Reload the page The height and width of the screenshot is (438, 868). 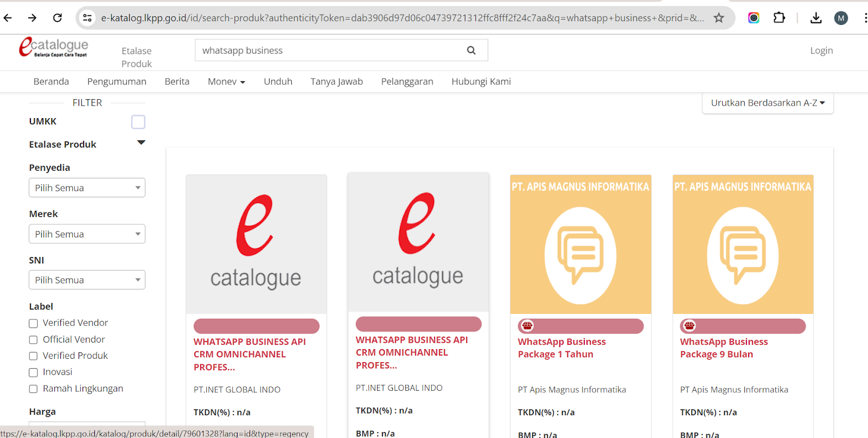(x=58, y=18)
